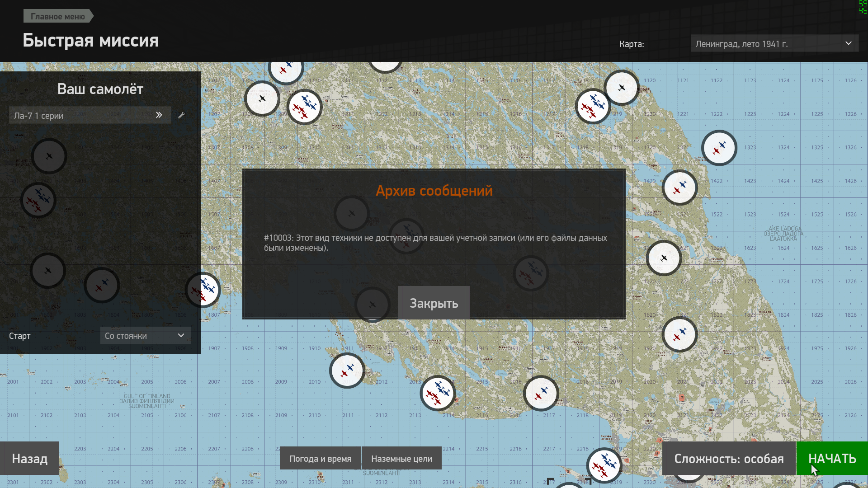Open Наземные цели settings
868x488 pixels.
pyautogui.click(x=401, y=459)
